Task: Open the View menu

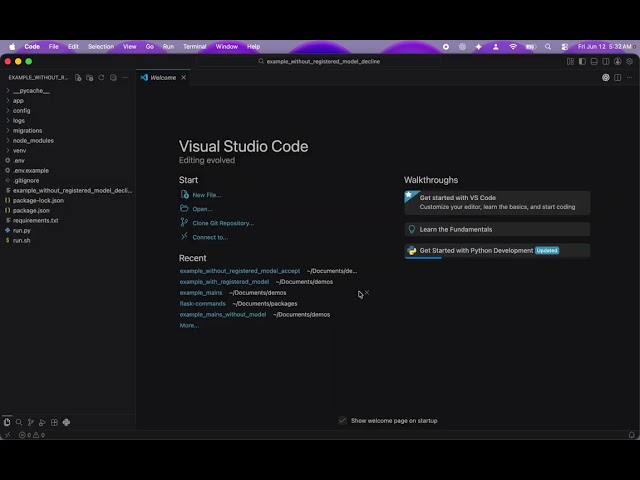Action: [x=129, y=47]
